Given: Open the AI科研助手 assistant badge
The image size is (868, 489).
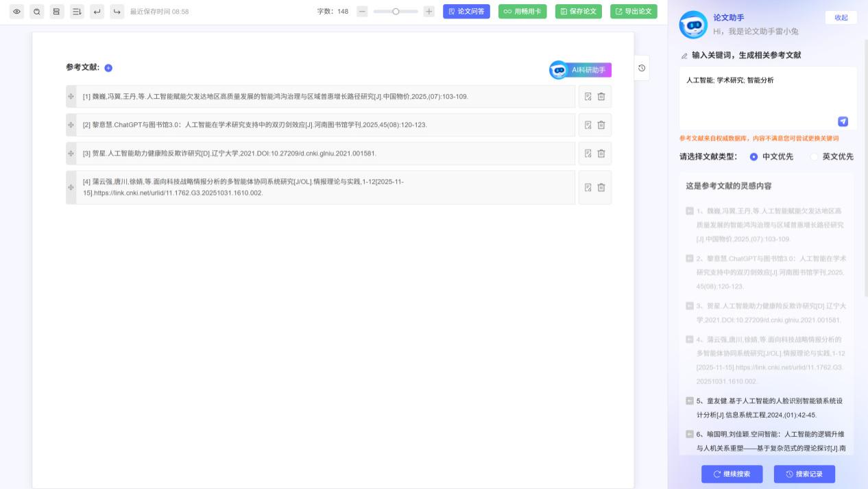Looking at the screenshot, I should pyautogui.click(x=581, y=69).
